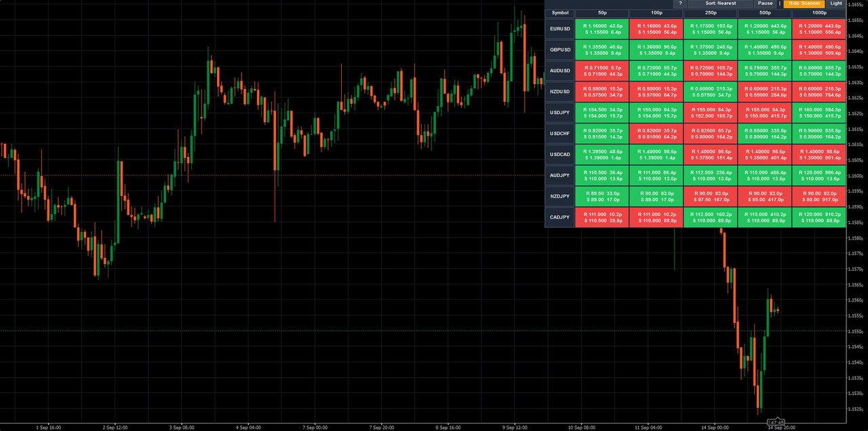Select the CADJPY 50p red cell
Screen dimensions: 868x431
[x=602, y=217]
